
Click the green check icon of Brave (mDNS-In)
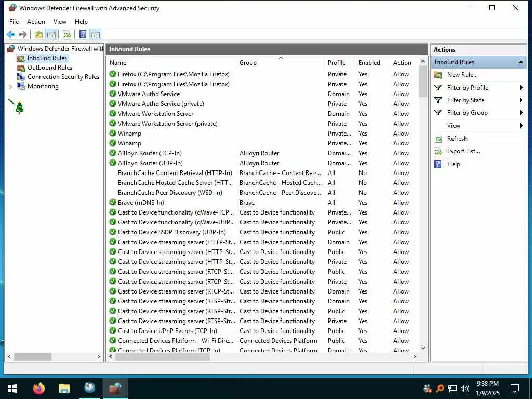coord(113,203)
